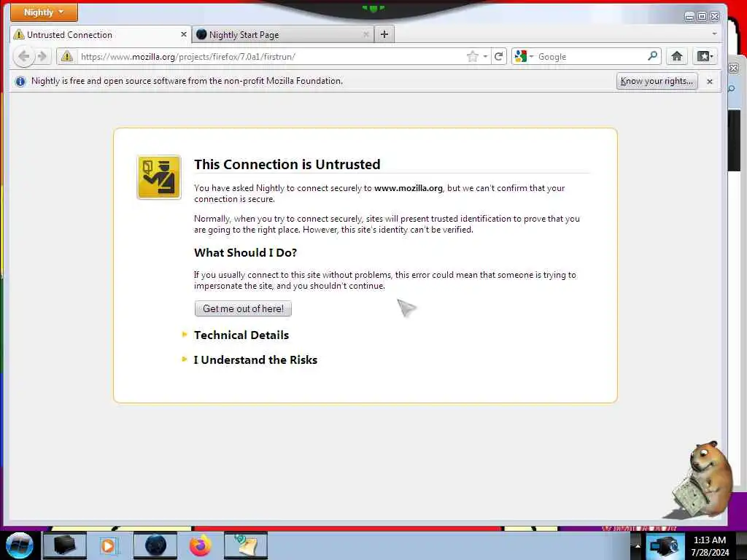Click the What Should I Do heading
The height and width of the screenshot is (560, 747).
245,252
